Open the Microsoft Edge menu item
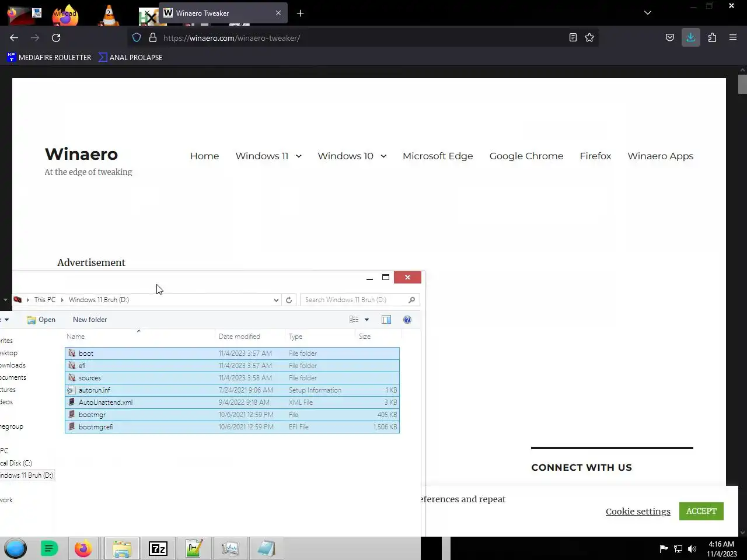The image size is (747, 560). coord(438,156)
